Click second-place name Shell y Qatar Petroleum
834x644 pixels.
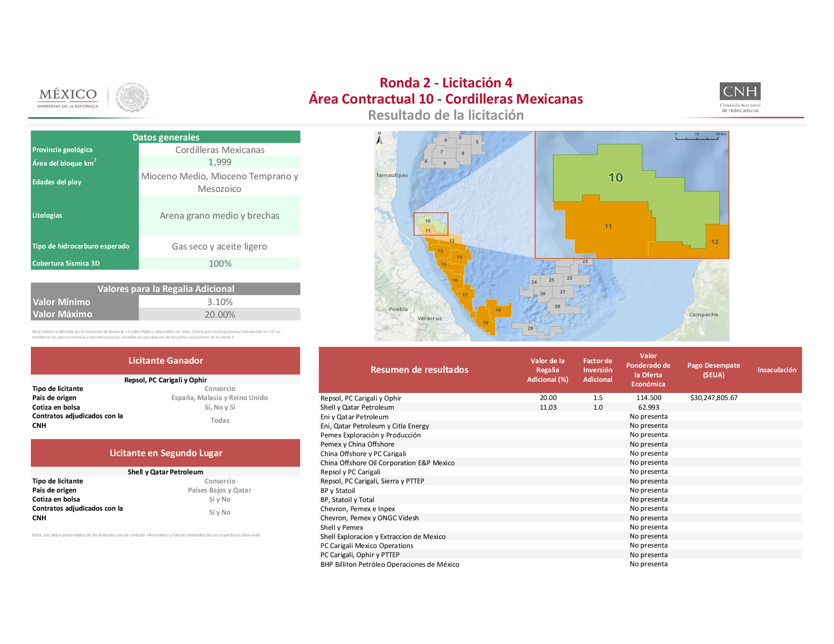pyautogui.click(x=165, y=472)
